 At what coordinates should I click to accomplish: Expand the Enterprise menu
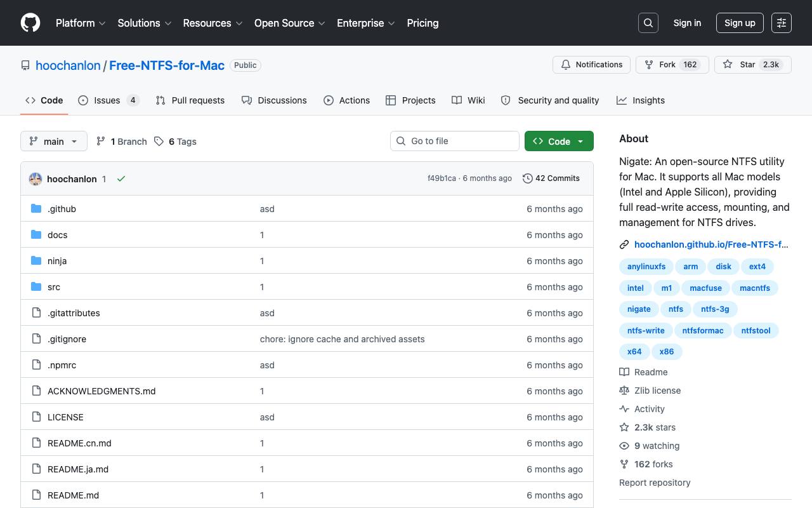tap(366, 23)
